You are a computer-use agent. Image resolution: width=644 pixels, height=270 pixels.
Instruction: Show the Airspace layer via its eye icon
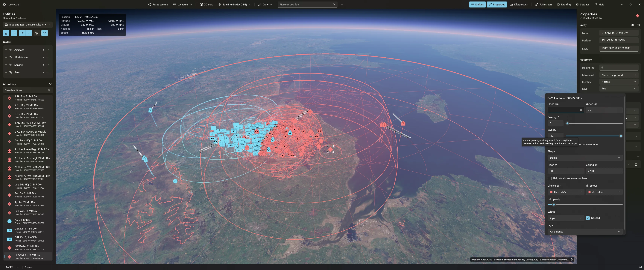pos(10,50)
